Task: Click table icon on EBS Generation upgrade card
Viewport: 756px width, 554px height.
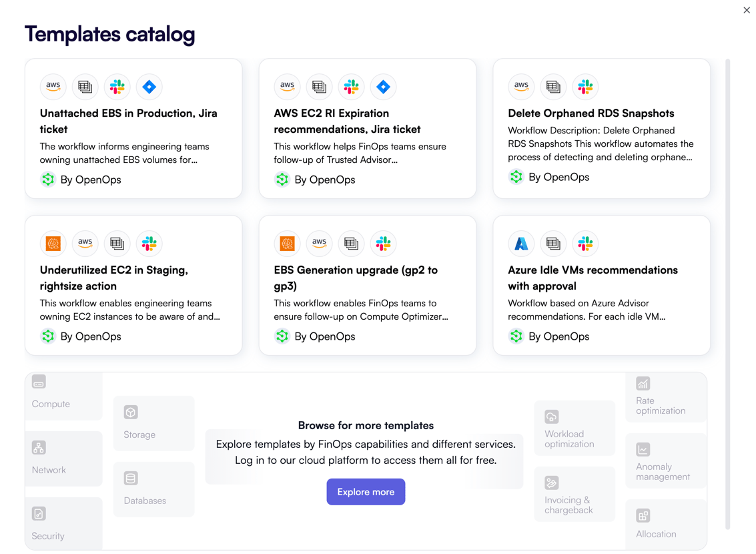Action: 351,244
